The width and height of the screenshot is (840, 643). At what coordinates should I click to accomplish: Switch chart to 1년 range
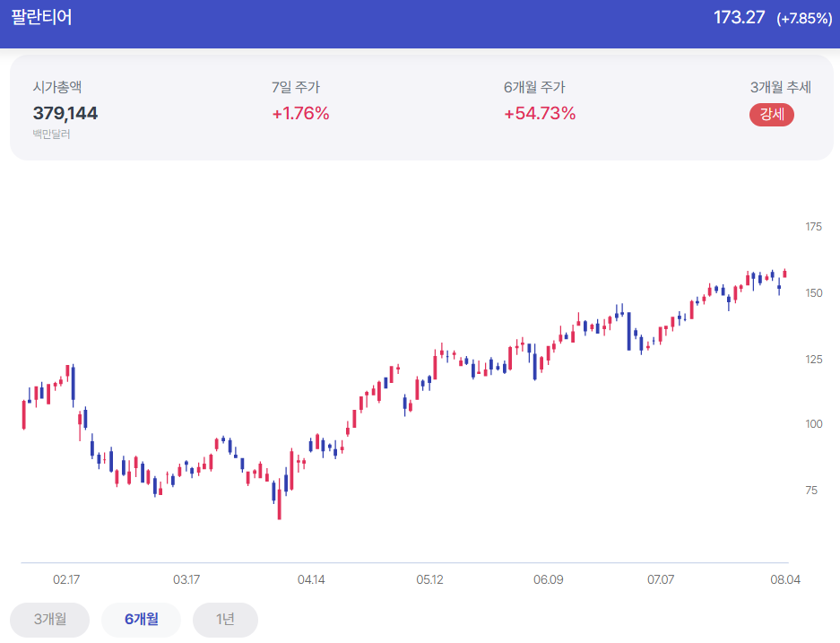(x=226, y=620)
